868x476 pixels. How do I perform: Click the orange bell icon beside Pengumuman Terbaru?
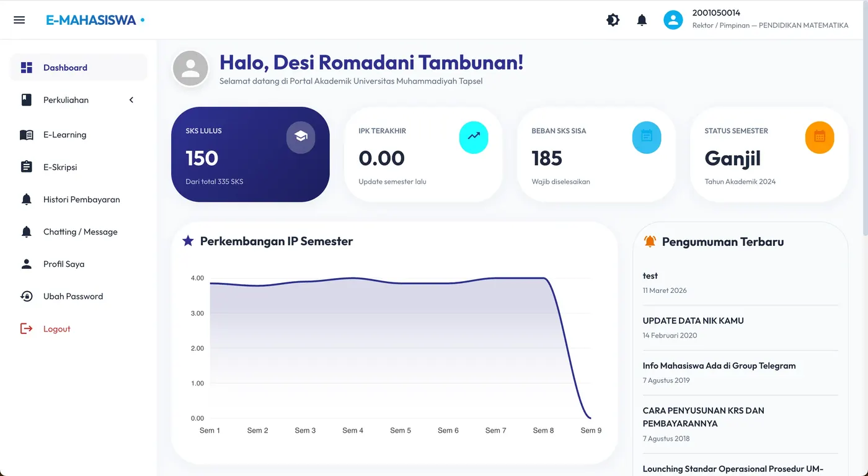pyautogui.click(x=650, y=241)
